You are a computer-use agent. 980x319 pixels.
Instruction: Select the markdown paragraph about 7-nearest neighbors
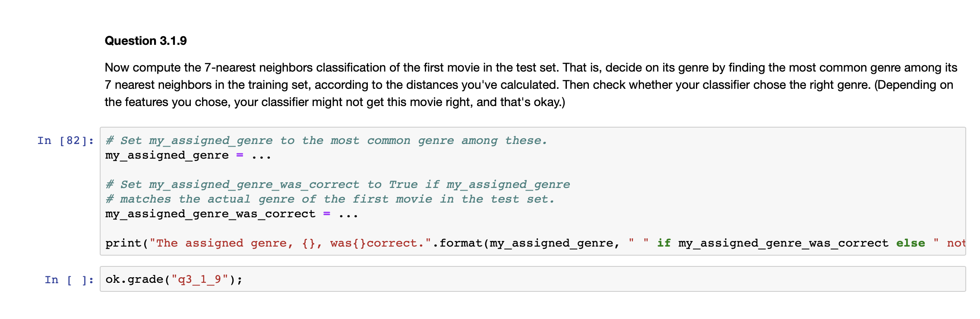(315, 85)
